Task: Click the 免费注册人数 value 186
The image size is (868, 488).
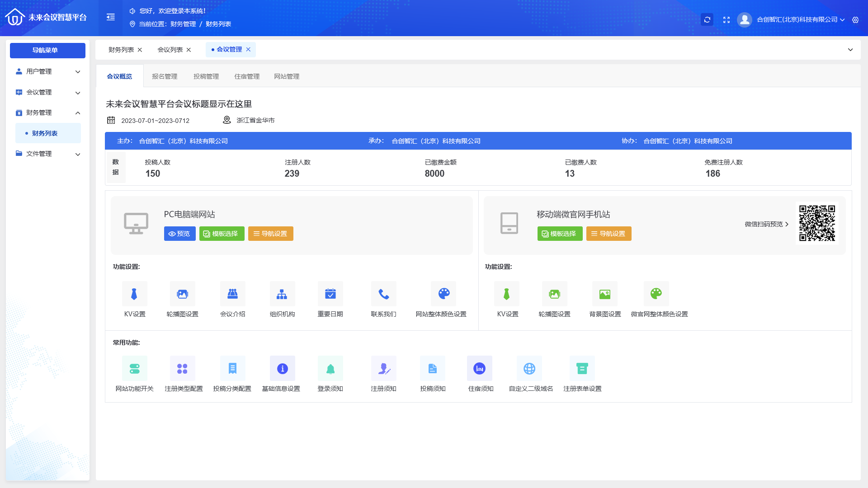Action: tap(713, 174)
